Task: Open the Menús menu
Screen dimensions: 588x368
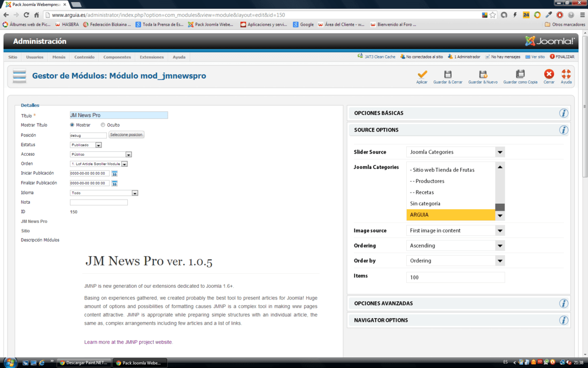Action: click(59, 57)
